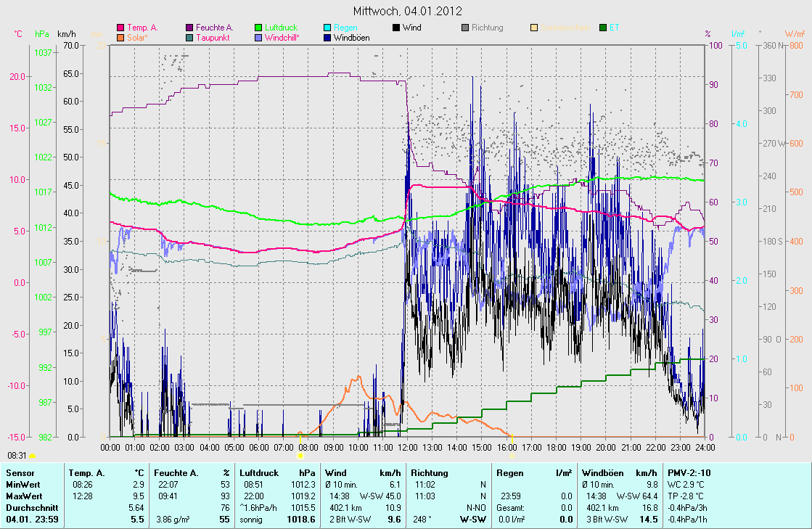Click the 'Sonnenschein' legend label
This screenshot has height=529, width=812.
point(565,28)
